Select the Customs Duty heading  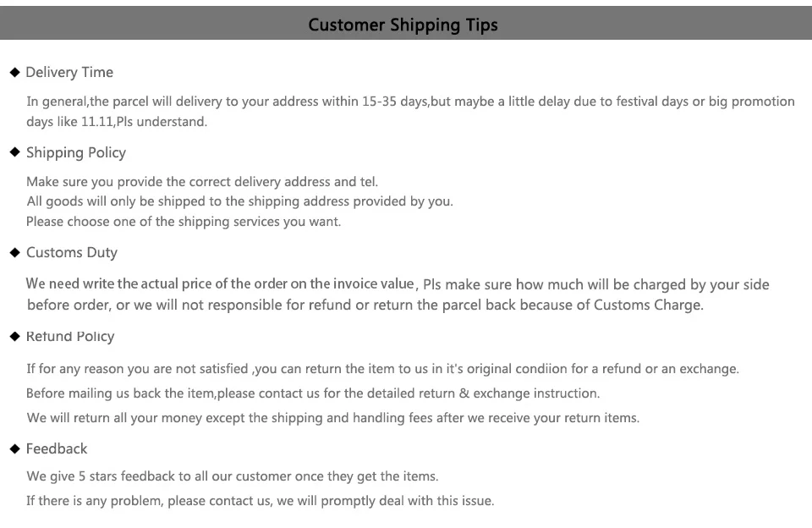(x=72, y=252)
